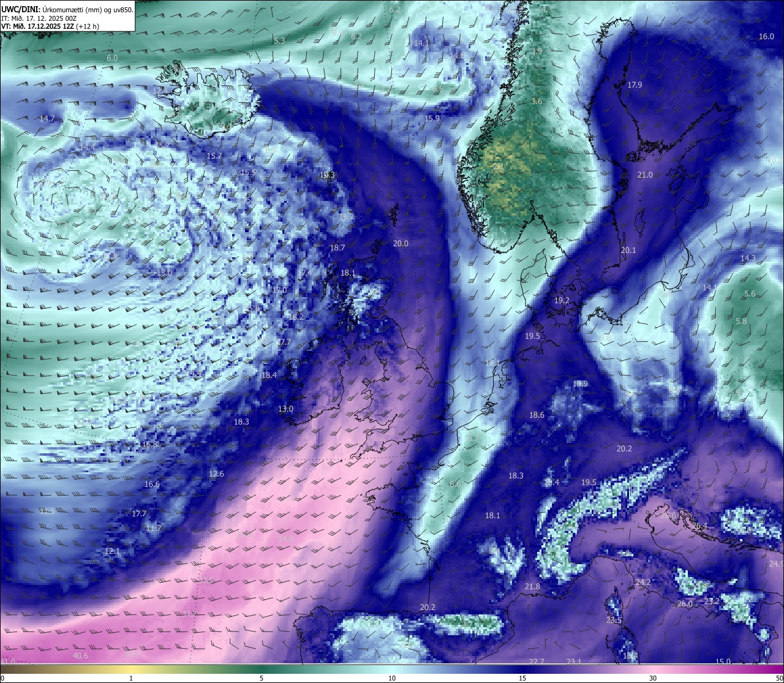Viewport: 784px width, 683px height.
Task: Click the 15.9 value west of Norway
Action: coord(432,118)
